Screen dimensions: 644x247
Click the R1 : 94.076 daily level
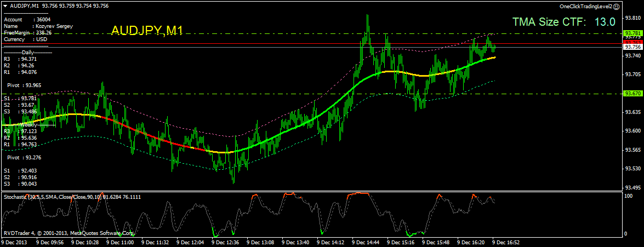(20, 72)
